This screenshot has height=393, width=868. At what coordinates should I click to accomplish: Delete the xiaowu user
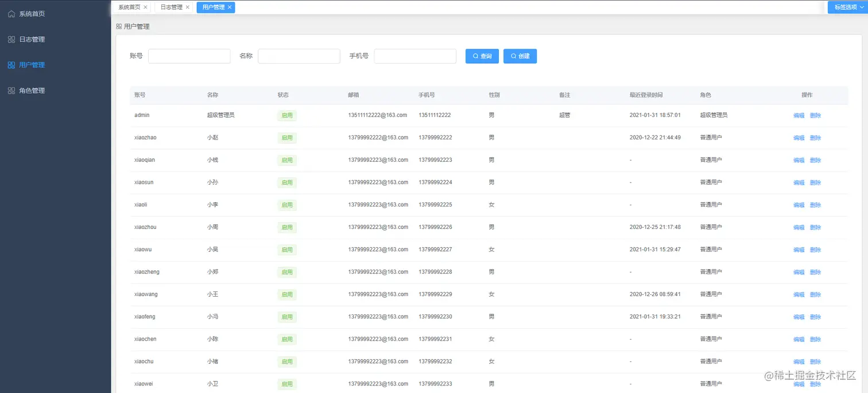[815, 250]
